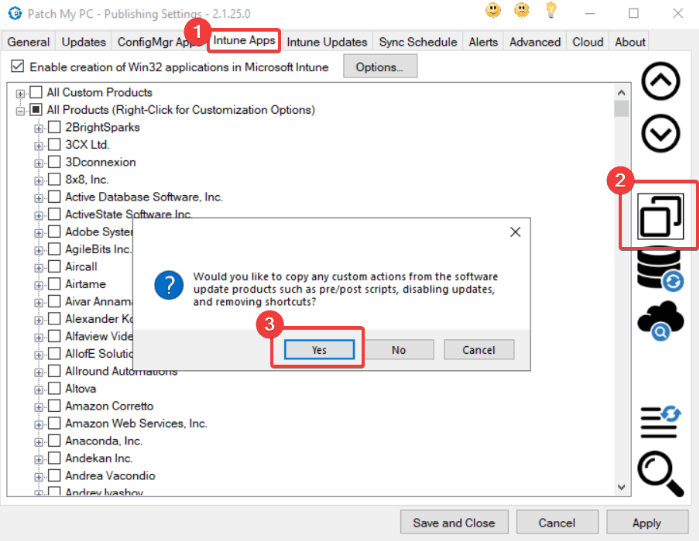Open the Intune Updates tab

click(327, 42)
